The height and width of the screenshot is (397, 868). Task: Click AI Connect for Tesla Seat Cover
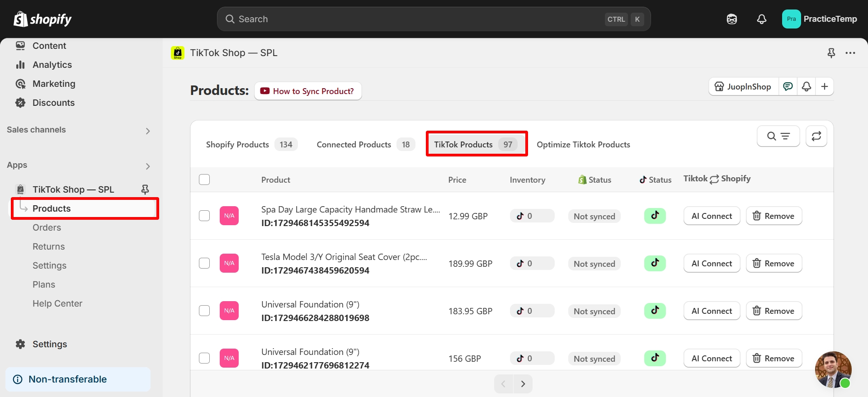[x=712, y=263]
